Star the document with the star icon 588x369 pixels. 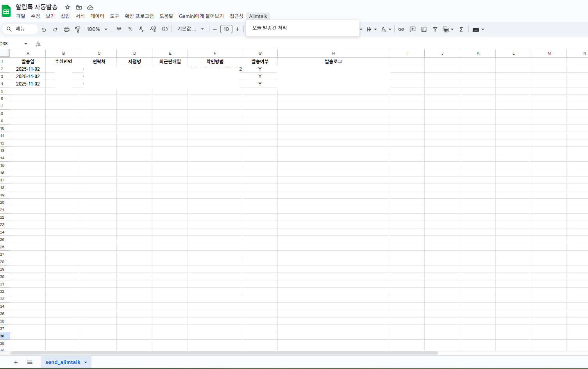point(68,7)
